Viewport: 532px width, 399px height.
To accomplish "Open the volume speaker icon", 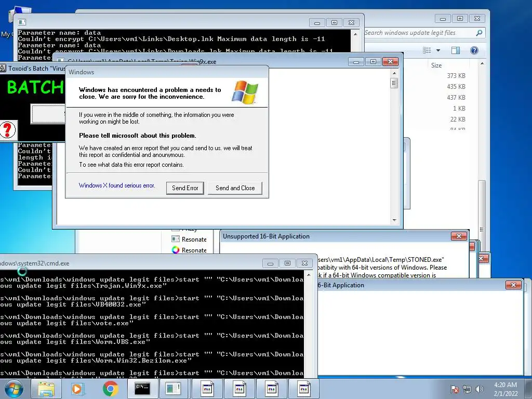I will 479,389.
